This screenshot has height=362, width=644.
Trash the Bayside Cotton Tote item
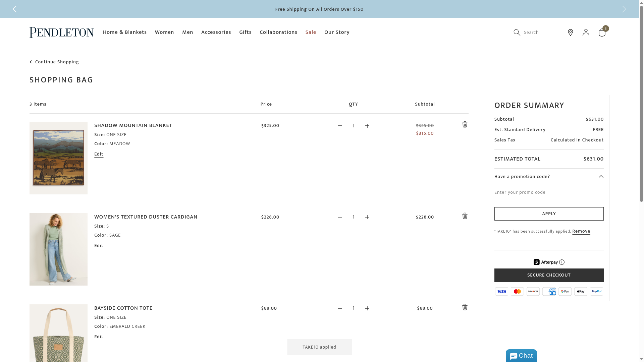465,307
